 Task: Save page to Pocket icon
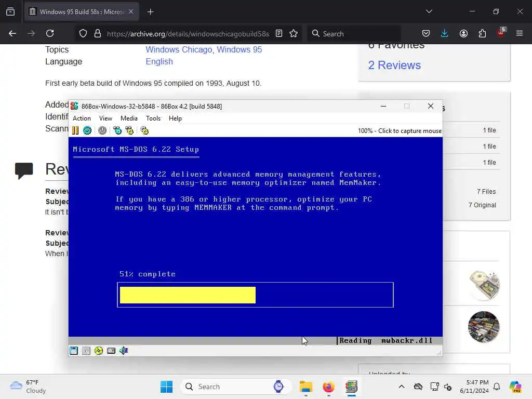click(x=426, y=34)
